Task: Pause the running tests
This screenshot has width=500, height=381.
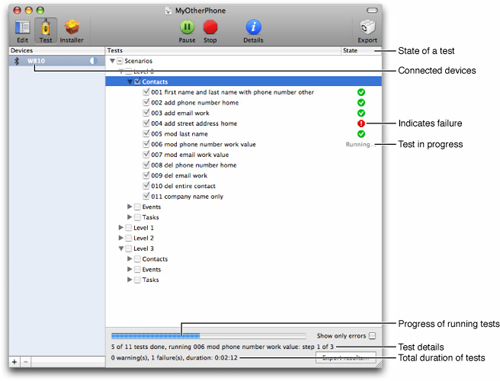Action: (x=187, y=31)
